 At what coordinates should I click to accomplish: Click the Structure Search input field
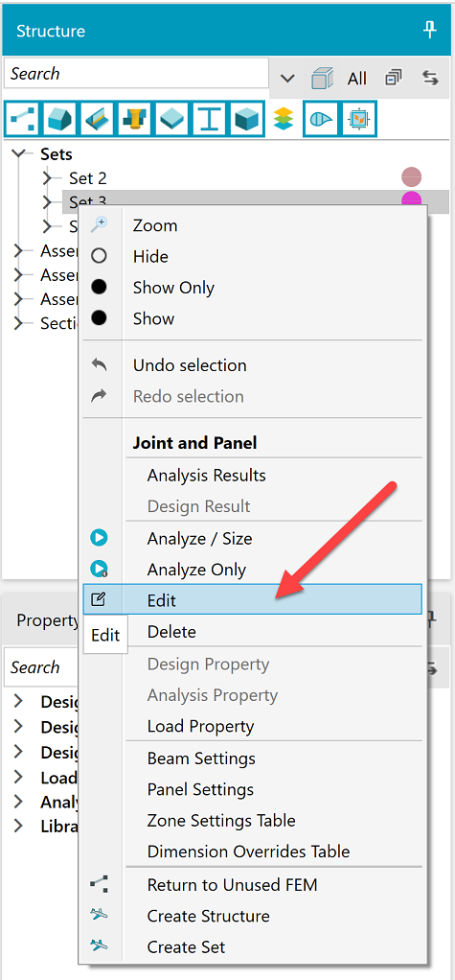tap(136, 73)
